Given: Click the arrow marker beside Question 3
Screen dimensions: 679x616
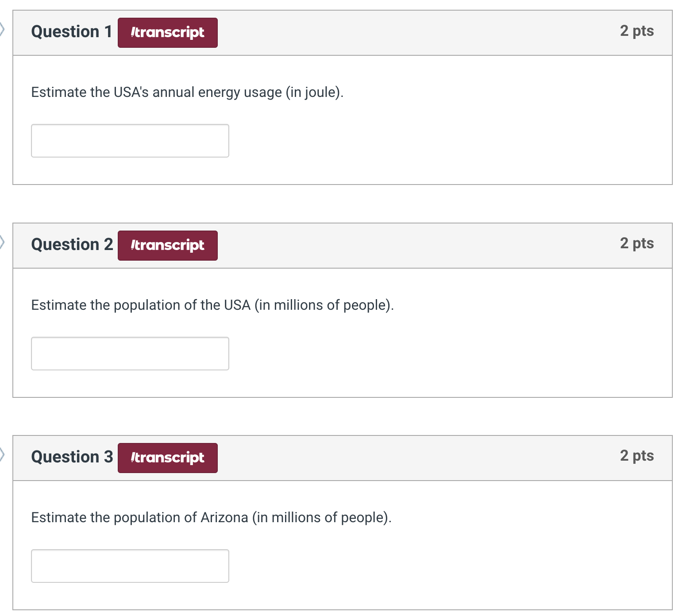Looking at the screenshot, I should click(2, 454).
